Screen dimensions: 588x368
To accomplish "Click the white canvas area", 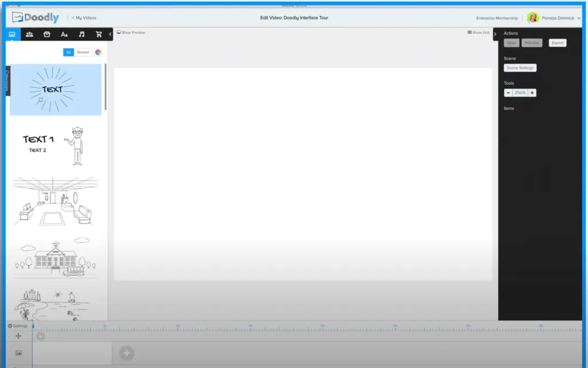I will pyautogui.click(x=303, y=174).
